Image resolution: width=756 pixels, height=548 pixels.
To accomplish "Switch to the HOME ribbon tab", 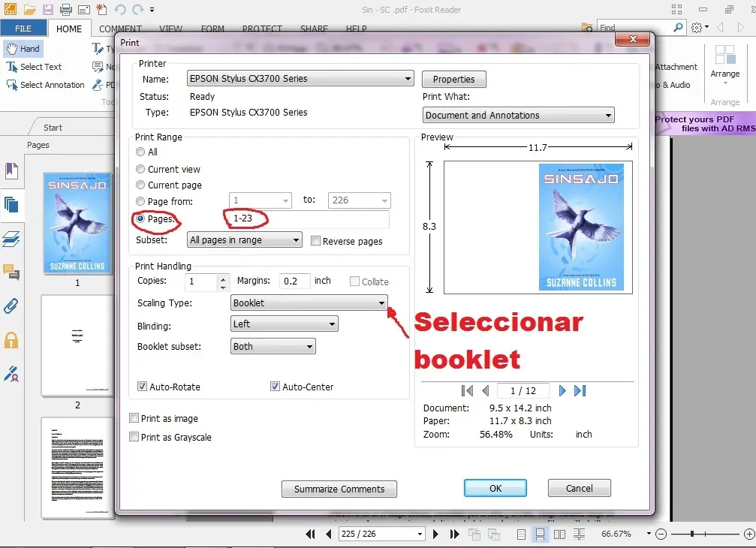I will pyautogui.click(x=69, y=29).
